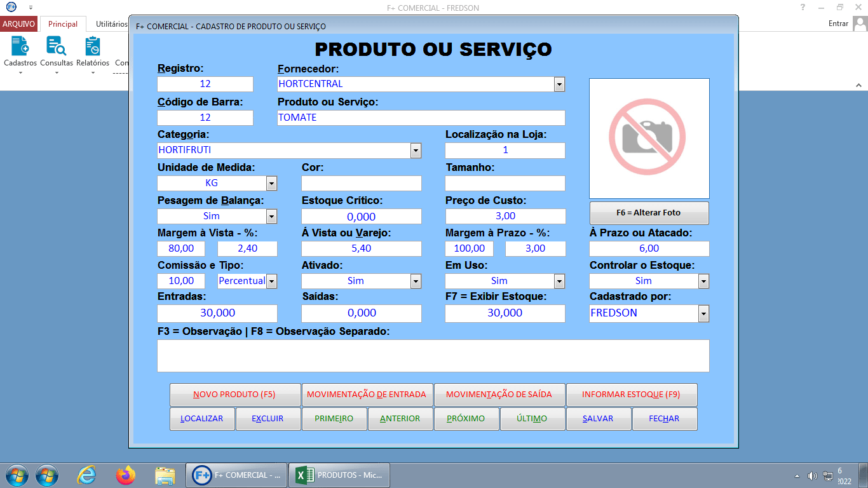This screenshot has height=488, width=868.
Task: Click the EXCLUIR button
Action: (268, 419)
